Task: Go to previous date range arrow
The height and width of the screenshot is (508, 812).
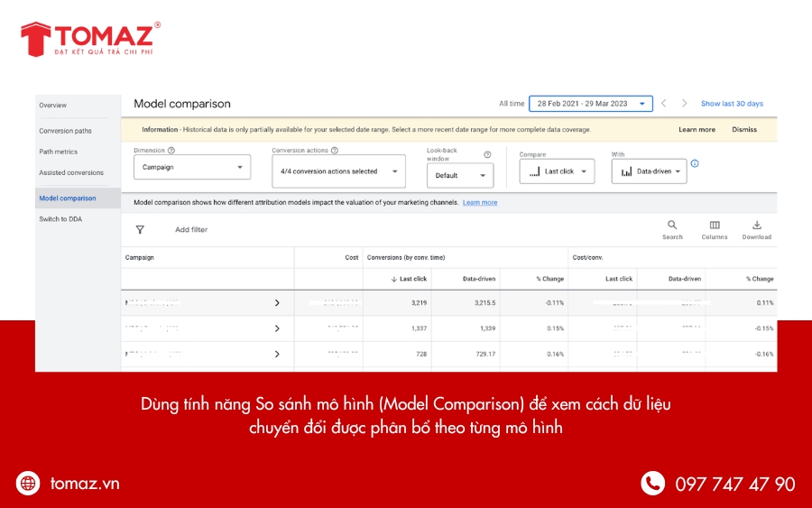Action: [664, 104]
